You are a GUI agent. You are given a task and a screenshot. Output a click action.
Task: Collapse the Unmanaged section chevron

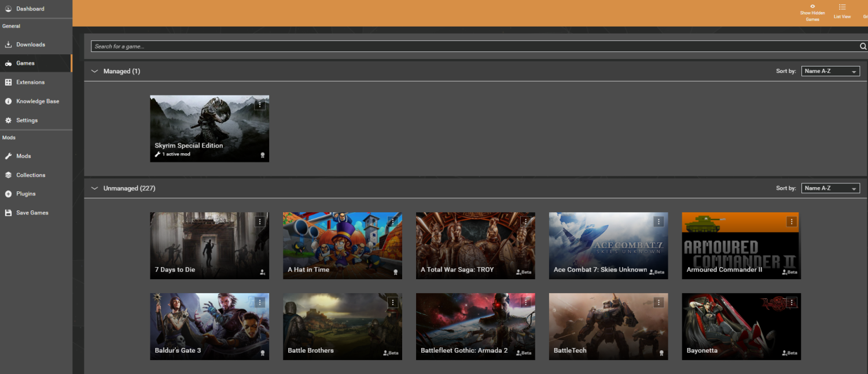95,188
